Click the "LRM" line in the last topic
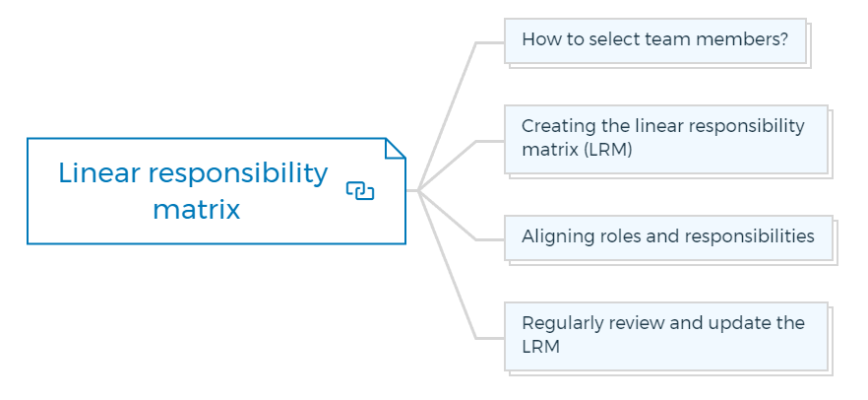Image resolution: width=868 pixels, height=400 pixels. [541, 347]
